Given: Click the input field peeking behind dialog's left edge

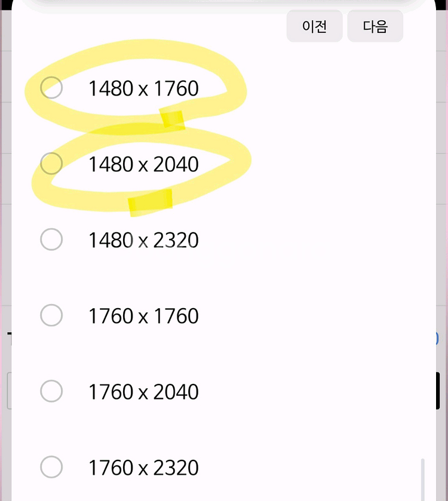Looking at the screenshot, I should 10,391.
